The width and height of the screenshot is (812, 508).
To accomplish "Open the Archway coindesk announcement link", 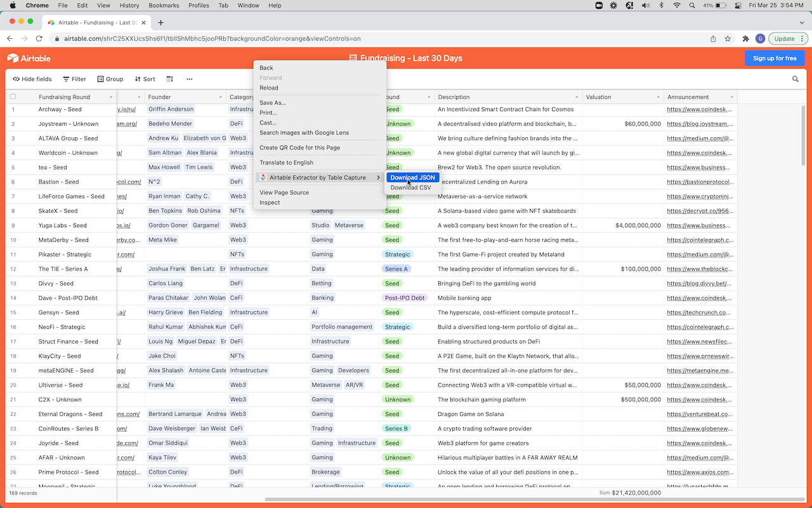I will point(699,109).
